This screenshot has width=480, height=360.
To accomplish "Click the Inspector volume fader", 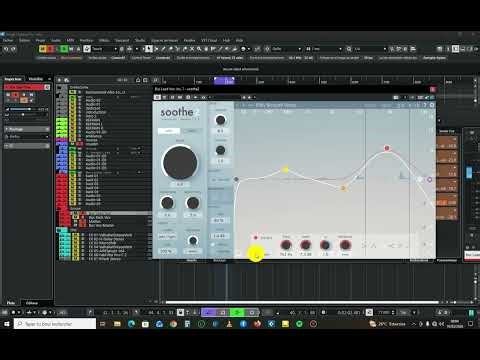I will coord(22,109).
